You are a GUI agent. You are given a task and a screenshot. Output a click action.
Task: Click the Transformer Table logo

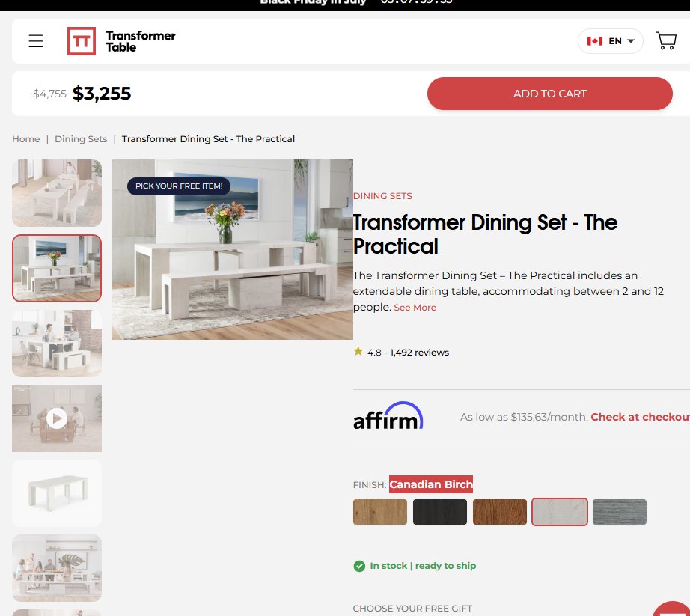click(x=121, y=41)
